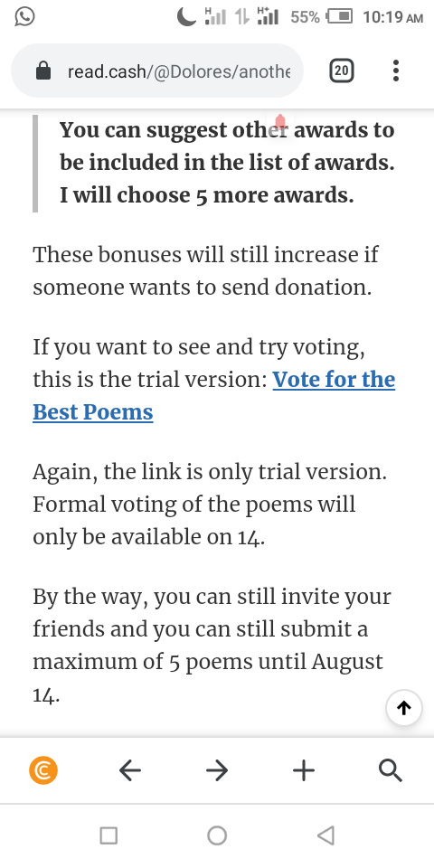434x868 pixels.
Task: Tap the Best Poems link text
Action: (93, 412)
